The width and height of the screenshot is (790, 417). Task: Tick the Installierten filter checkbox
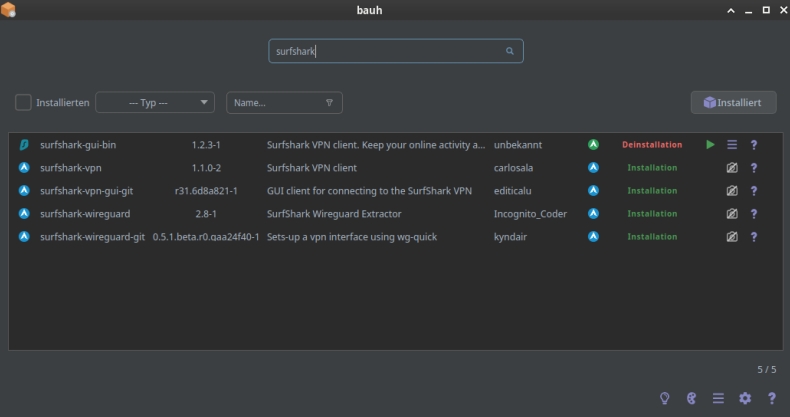click(23, 102)
